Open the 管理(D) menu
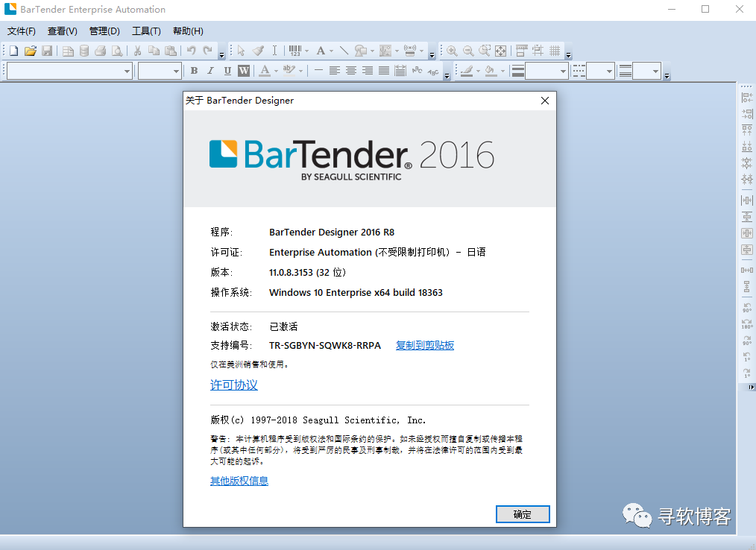 [x=104, y=31]
